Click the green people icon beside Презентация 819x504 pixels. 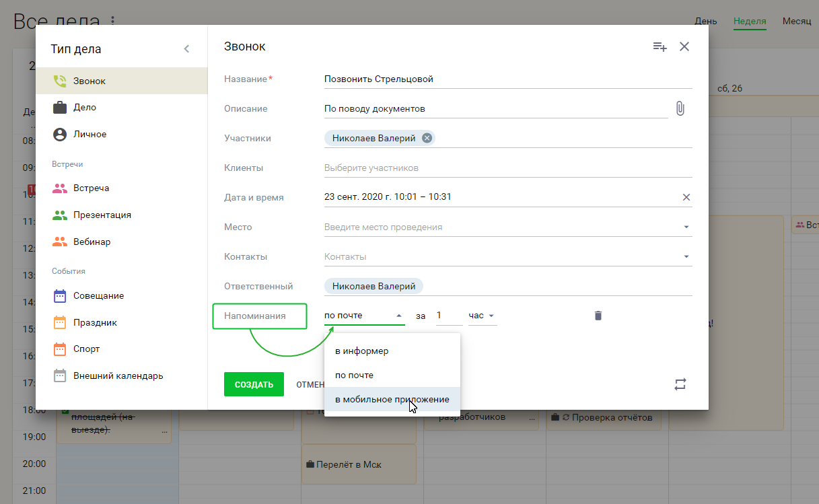point(60,215)
